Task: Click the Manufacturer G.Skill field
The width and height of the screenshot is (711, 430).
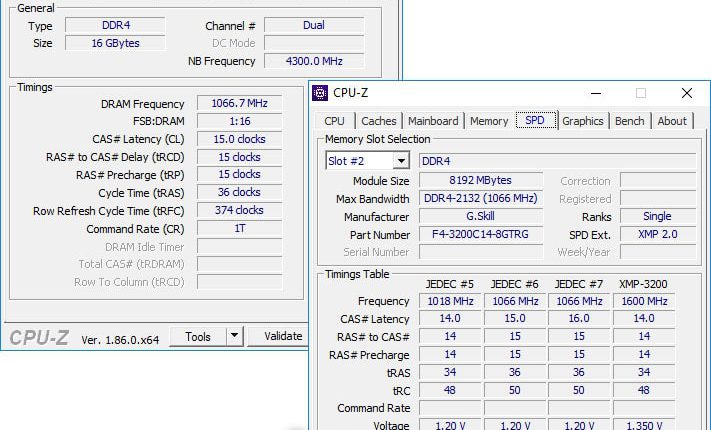Action: pyautogui.click(x=481, y=216)
